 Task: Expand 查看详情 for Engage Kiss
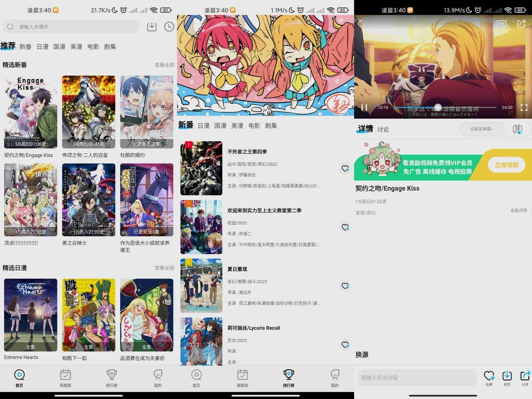[x=519, y=211]
